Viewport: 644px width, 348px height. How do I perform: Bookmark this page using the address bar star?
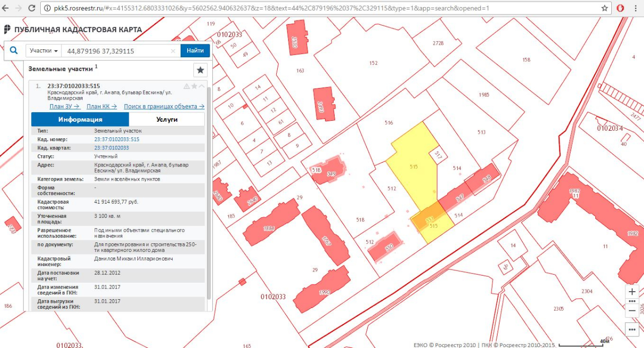(x=604, y=9)
